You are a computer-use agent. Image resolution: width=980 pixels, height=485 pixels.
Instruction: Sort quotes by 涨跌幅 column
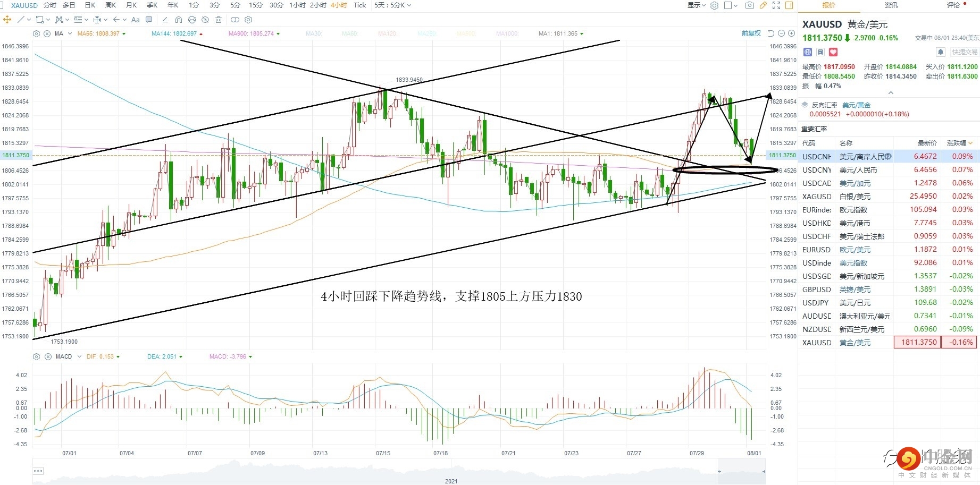click(960, 143)
